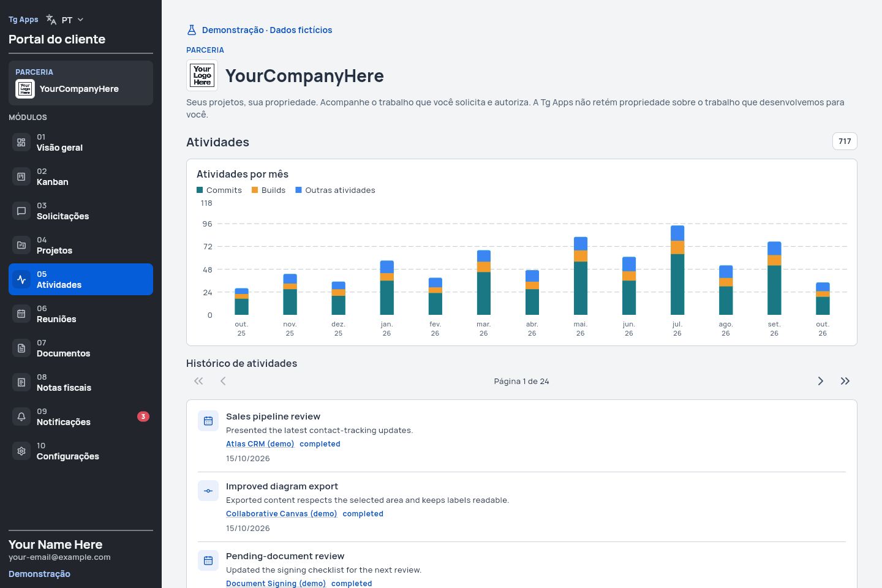The width and height of the screenshot is (882, 588).
Task: Select the YourCompanyHere partnership card
Action: (x=81, y=83)
